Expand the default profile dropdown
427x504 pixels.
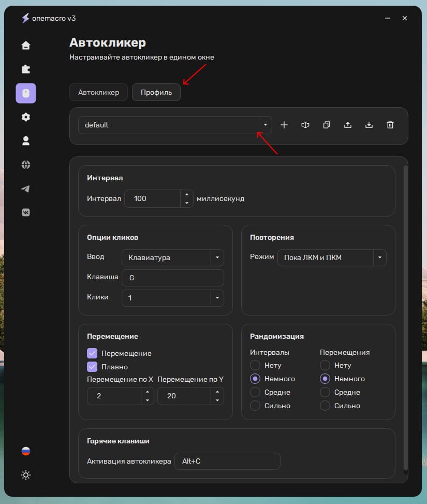[x=265, y=125]
